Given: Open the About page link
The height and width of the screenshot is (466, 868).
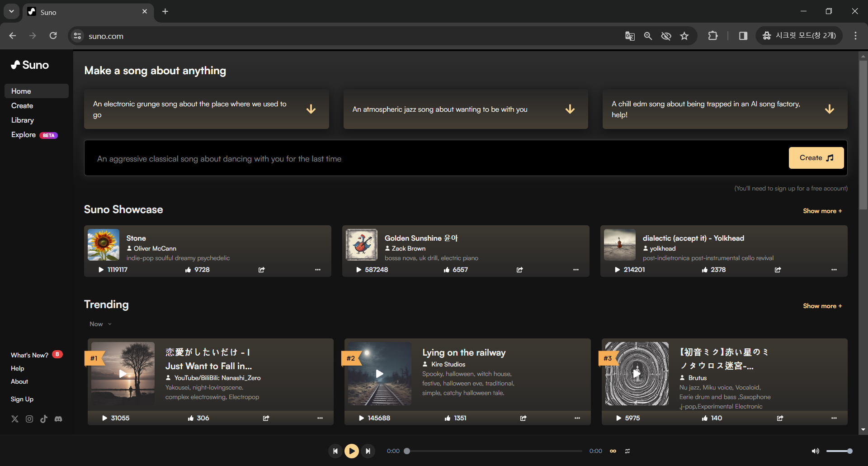Looking at the screenshot, I should point(19,381).
